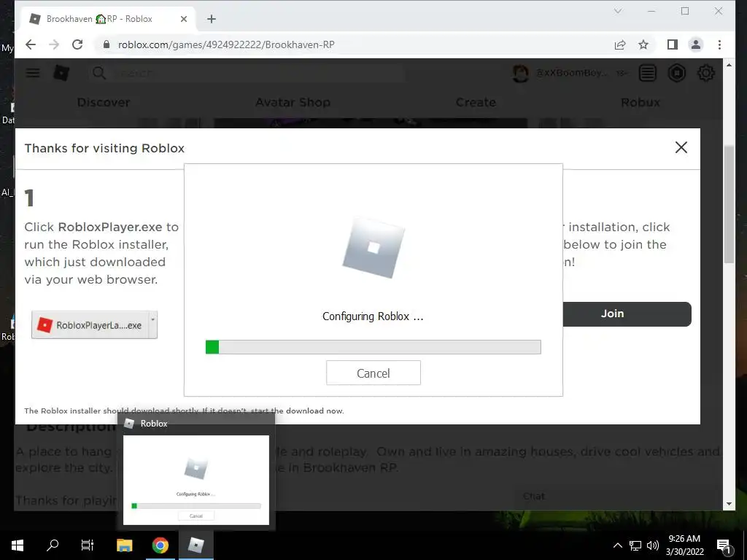Open the Windows Start menu
The width and height of the screenshot is (747, 560).
(18, 545)
